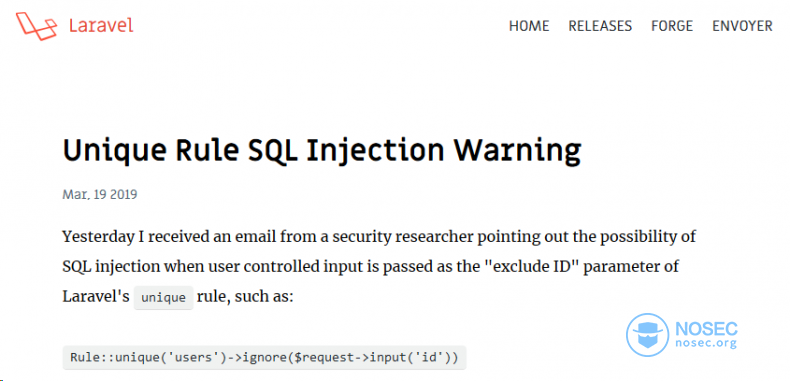
Task: Click the Mar, 19 2019 post date
Action: pos(99,194)
